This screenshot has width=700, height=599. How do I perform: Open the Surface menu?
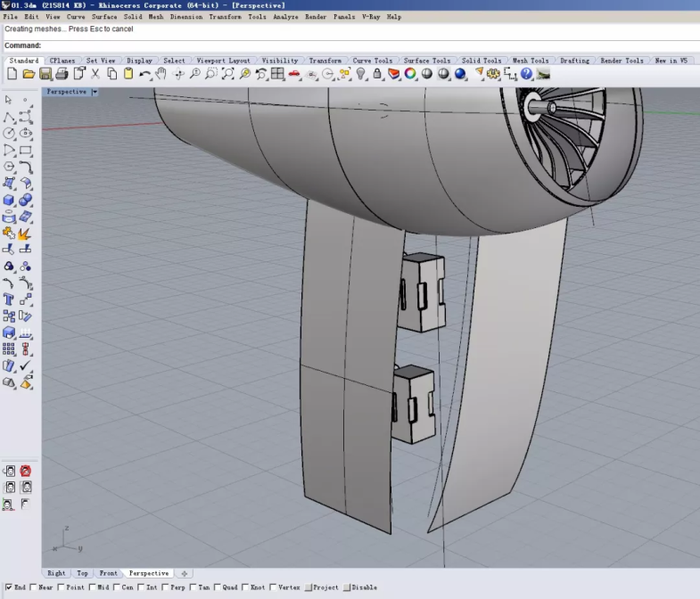(x=103, y=17)
